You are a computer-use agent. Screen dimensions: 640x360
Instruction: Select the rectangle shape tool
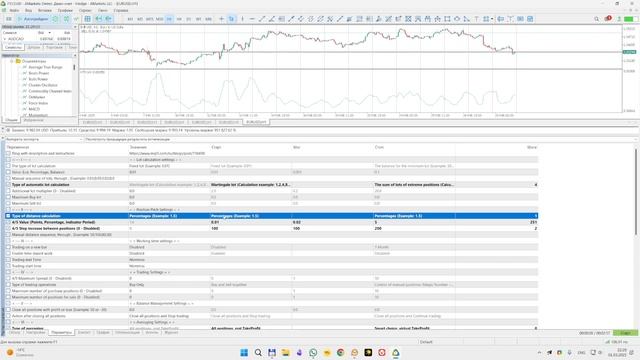(447, 19)
